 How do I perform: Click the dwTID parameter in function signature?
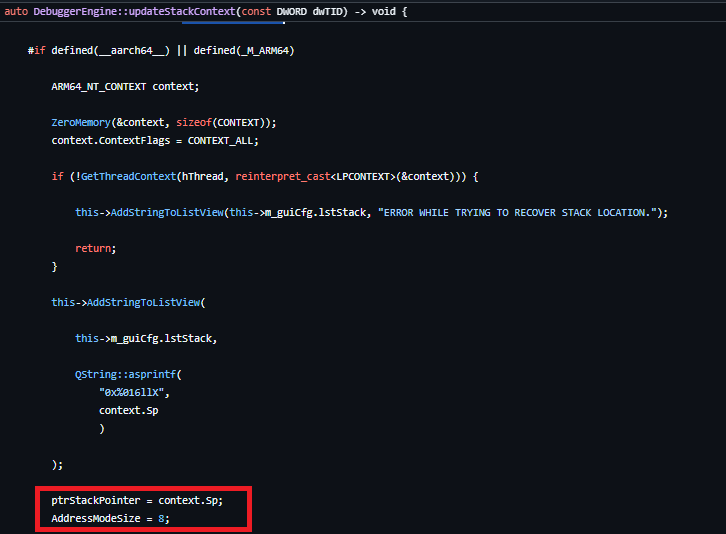pyautogui.click(x=327, y=12)
